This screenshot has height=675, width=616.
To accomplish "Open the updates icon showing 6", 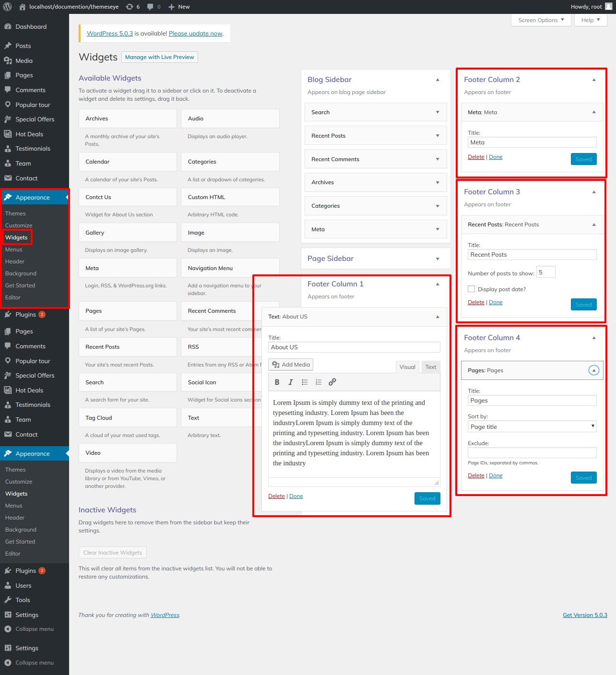I will point(130,7).
